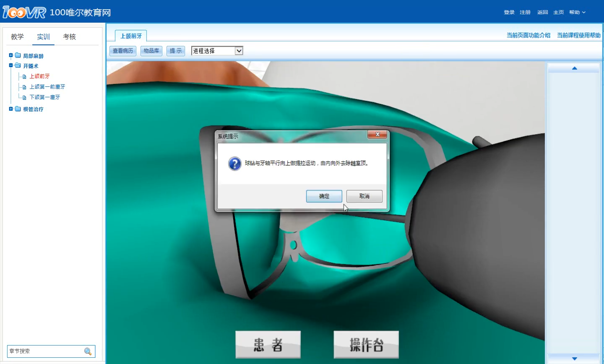The width and height of the screenshot is (604, 364).
Task: Expand the 局部麻醉 tree node
Action: (x=11, y=55)
